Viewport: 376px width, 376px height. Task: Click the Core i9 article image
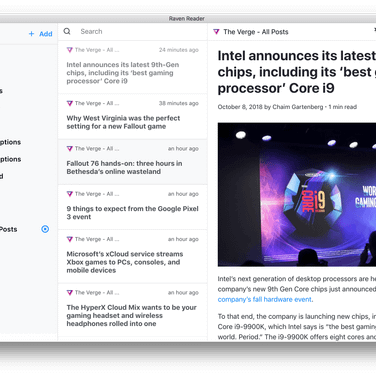point(297,194)
